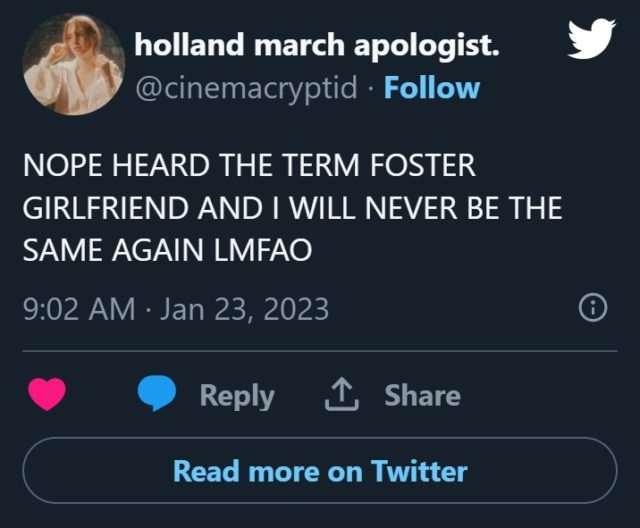Click the display name holland march apologist.
640x528 pixels.
[x=317, y=45]
